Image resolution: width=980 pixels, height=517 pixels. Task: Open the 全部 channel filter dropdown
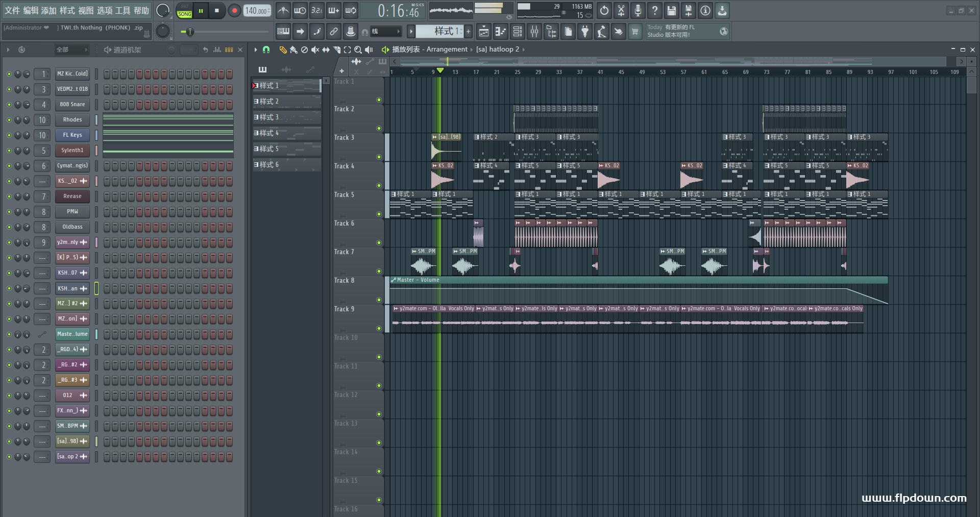click(71, 50)
